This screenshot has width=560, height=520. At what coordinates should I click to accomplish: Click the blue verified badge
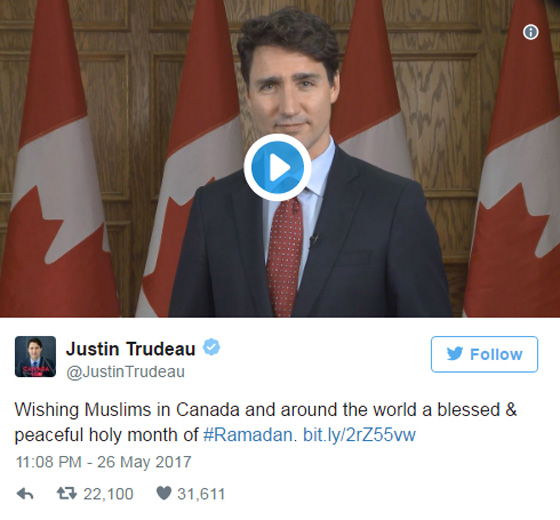click(211, 347)
